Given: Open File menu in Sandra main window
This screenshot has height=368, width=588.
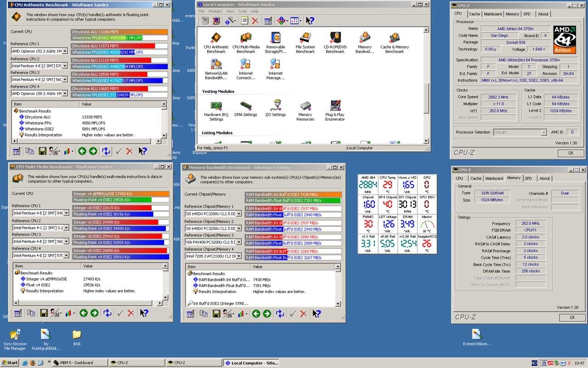Looking at the screenshot, I should tap(201, 11).
